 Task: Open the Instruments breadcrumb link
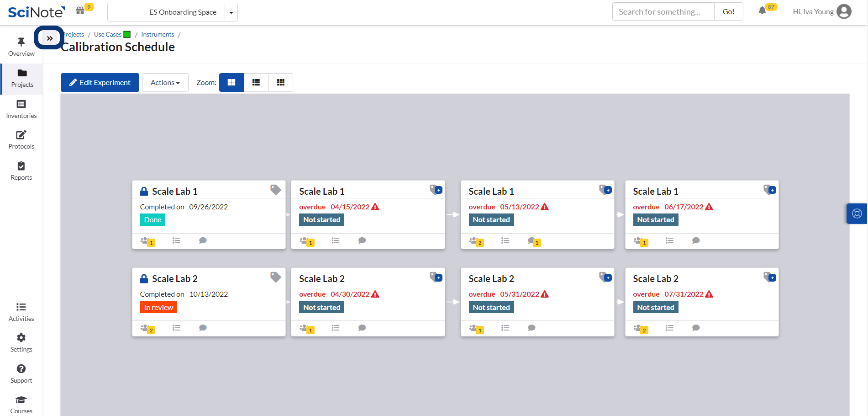158,34
